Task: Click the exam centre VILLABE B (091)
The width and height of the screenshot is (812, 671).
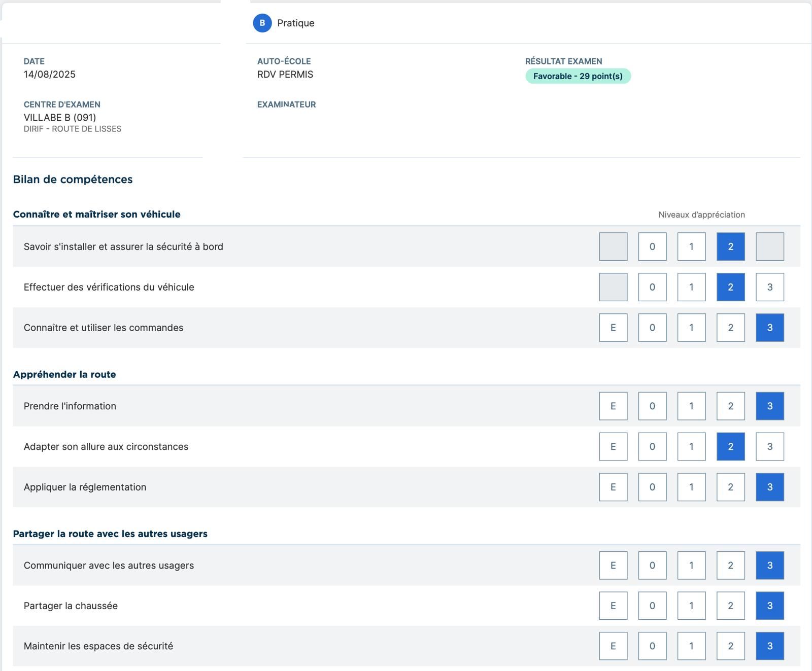Action: click(60, 118)
